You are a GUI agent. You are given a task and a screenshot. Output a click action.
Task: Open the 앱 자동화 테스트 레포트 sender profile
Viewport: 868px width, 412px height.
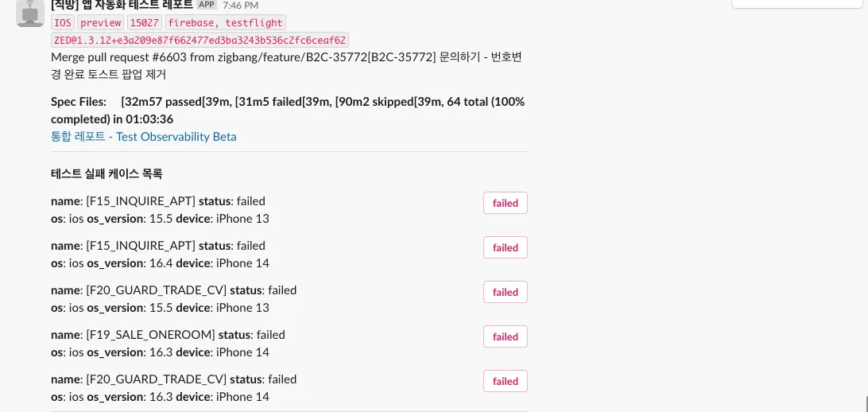pyautogui.click(x=122, y=5)
